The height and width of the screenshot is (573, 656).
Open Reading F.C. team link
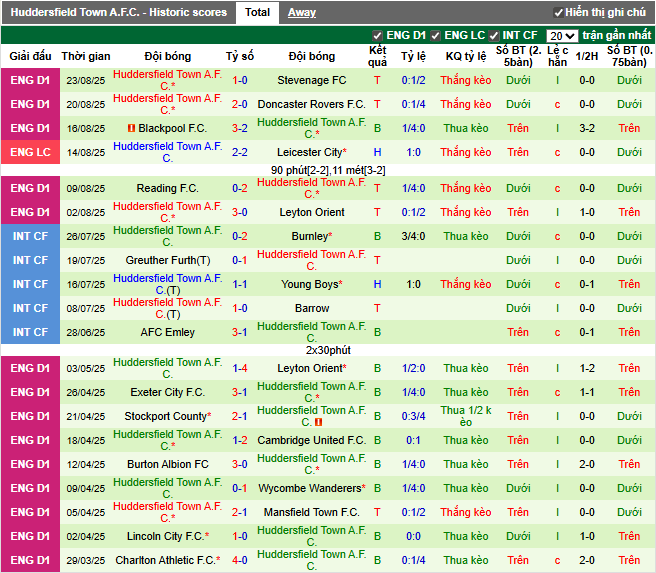click(167, 188)
